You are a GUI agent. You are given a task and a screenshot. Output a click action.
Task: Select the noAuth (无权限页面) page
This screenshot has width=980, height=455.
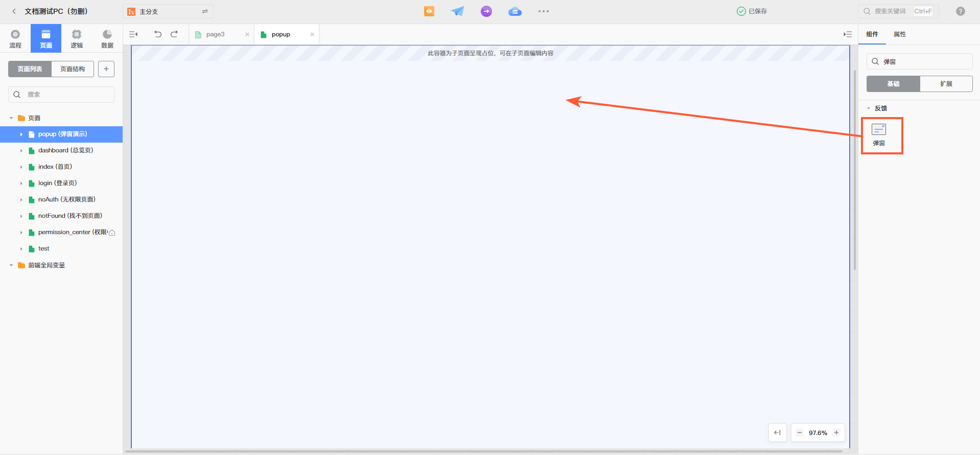point(61,200)
